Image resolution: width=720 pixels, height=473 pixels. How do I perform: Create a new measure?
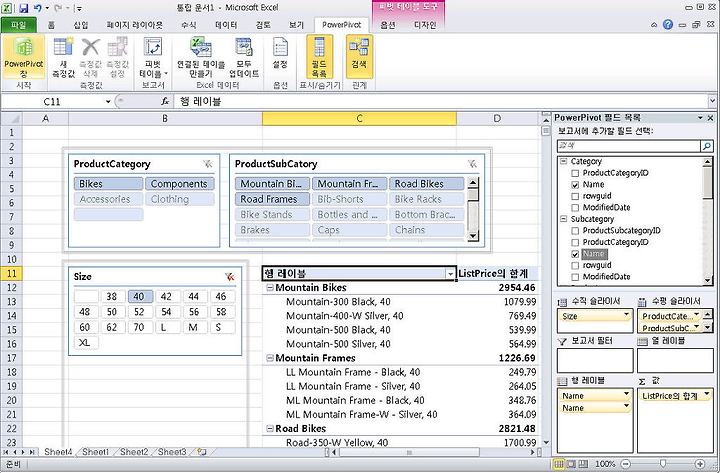click(x=63, y=57)
